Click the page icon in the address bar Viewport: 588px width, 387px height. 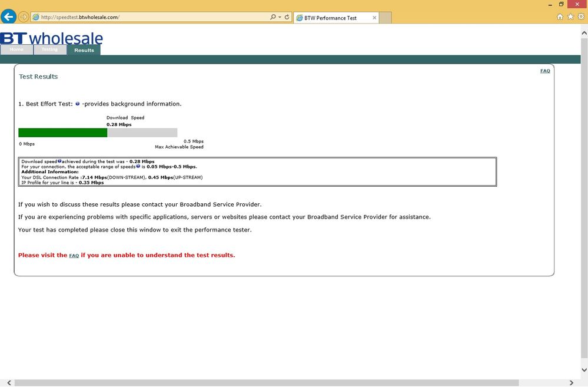36,17
